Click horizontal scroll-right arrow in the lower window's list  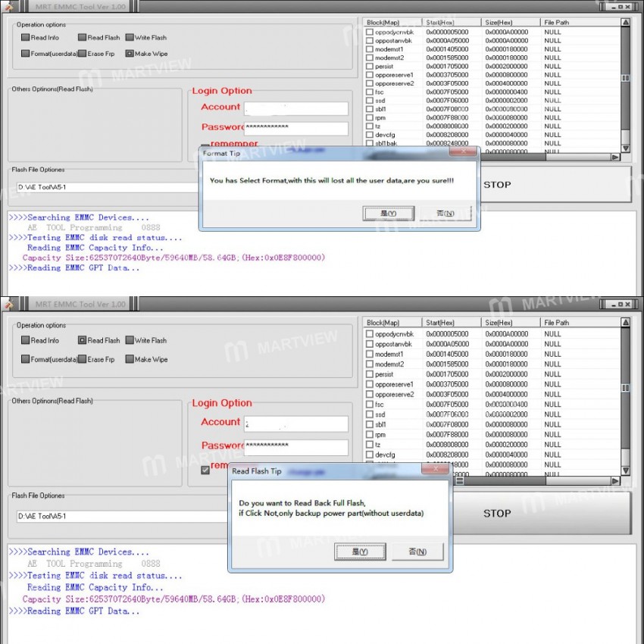615,480
